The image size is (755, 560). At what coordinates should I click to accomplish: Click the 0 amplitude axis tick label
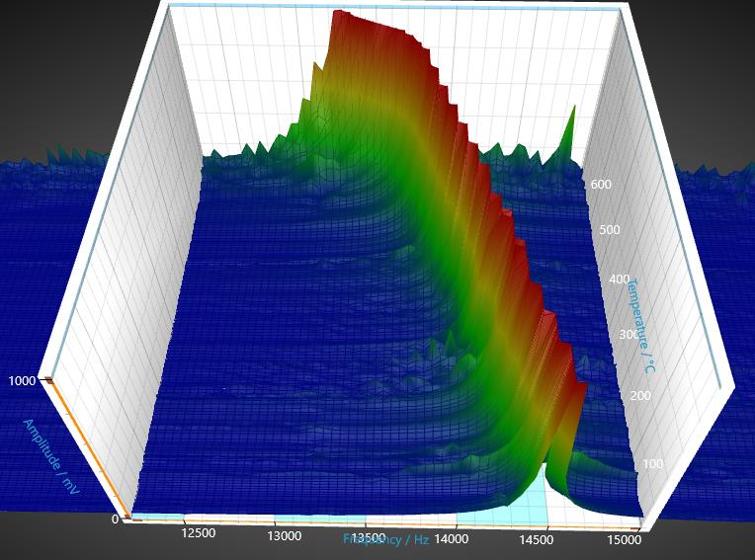[115, 519]
